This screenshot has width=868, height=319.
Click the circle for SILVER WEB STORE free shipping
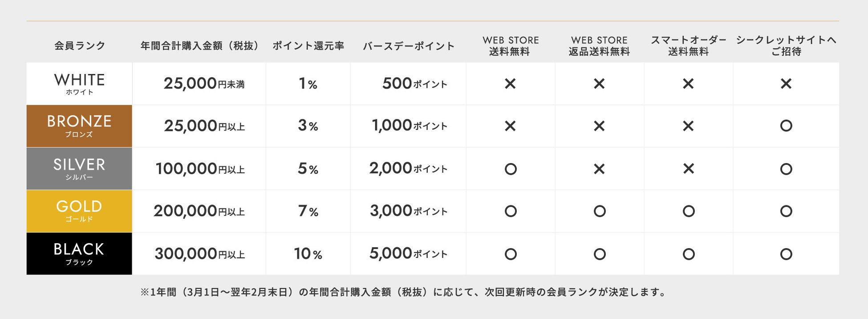(510, 169)
